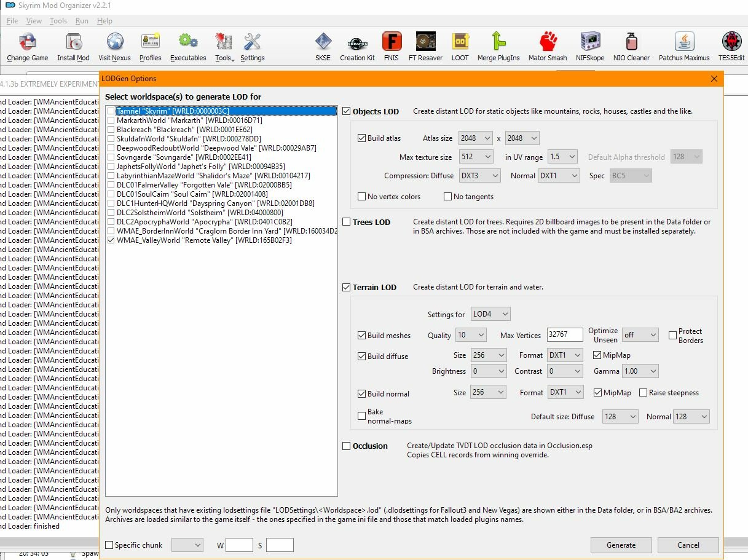Viewport: 748px width, 560px height.
Task: Open the File menu
Action: point(12,21)
